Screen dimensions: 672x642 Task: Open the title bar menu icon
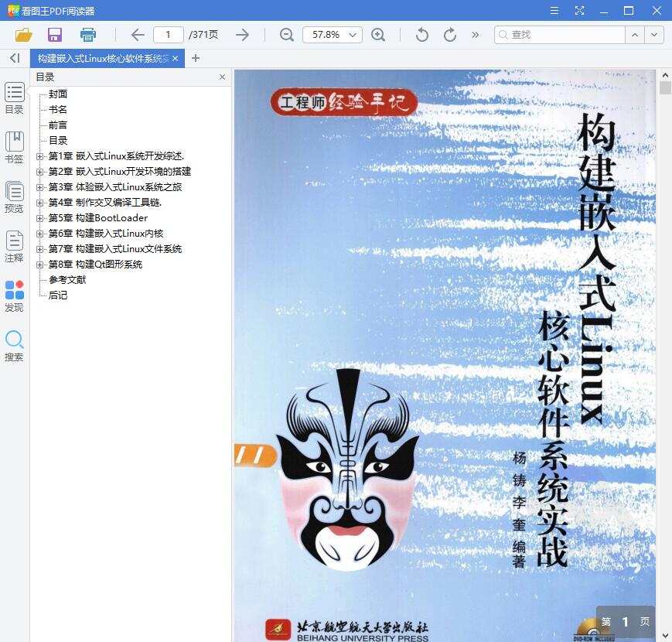(554, 10)
